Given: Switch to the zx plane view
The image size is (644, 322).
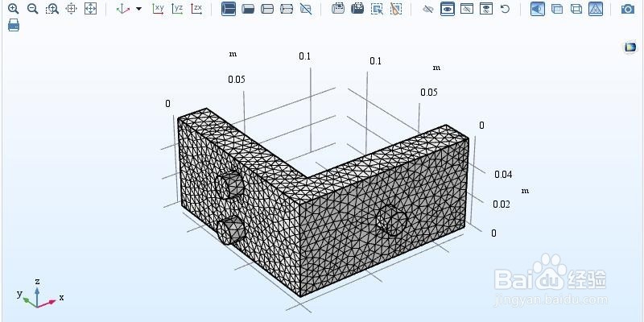Looking at the screenshot, I should pyautogui.click(x=196, y=9).
